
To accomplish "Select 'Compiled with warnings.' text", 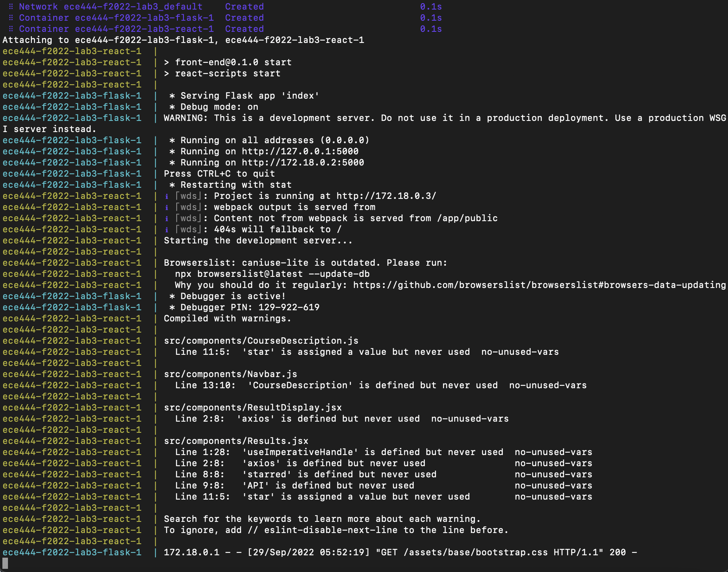I will (x=228, y=319).
